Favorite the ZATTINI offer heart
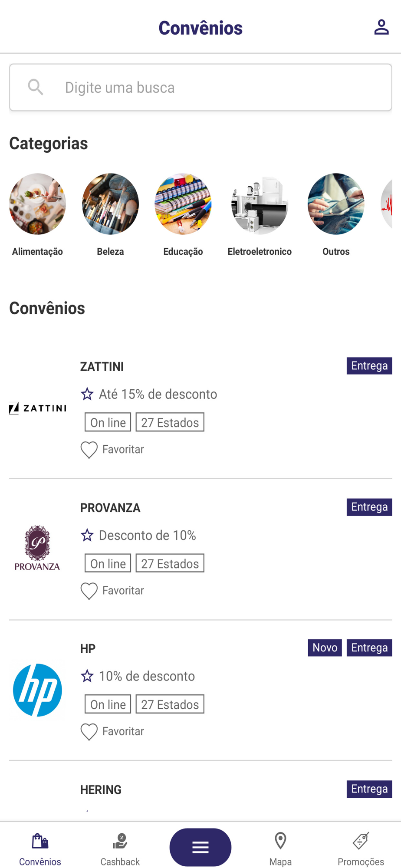This screenshot has width=401, height=868. 89,450
